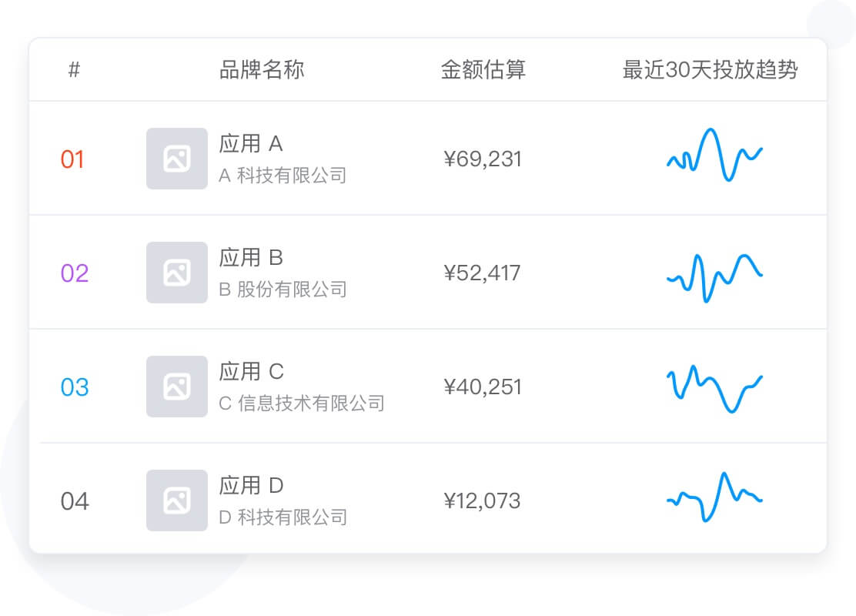Screen dimensions: 856x616
Task: Click the D 科技有限公司 company name
Action: 283,517
